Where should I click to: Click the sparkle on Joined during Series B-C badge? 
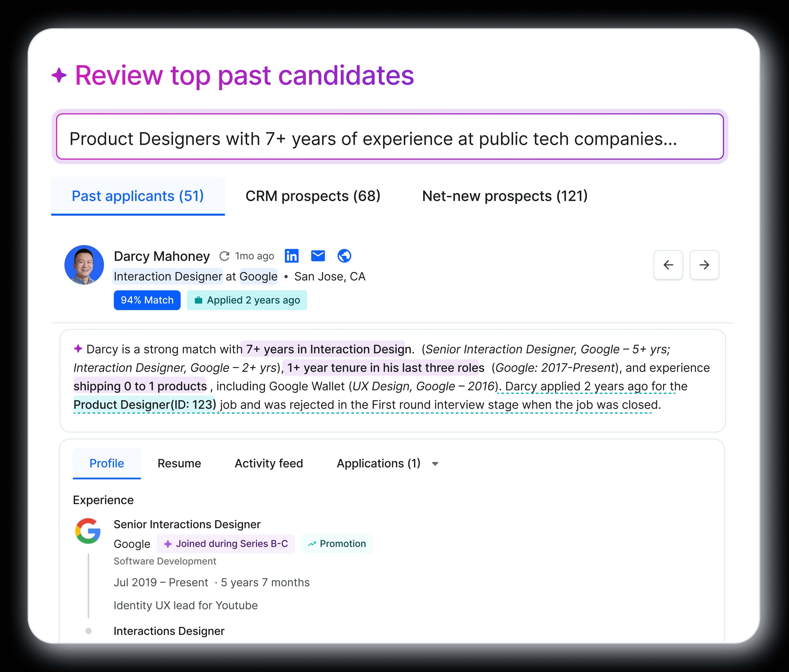168,544
